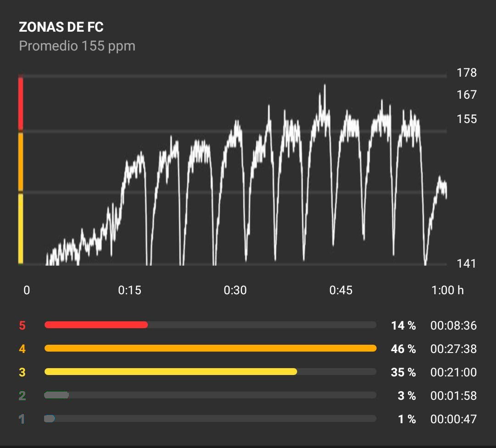Click the gray zone 2 bar
Screen dimensions: 496x448
point(56,395)
